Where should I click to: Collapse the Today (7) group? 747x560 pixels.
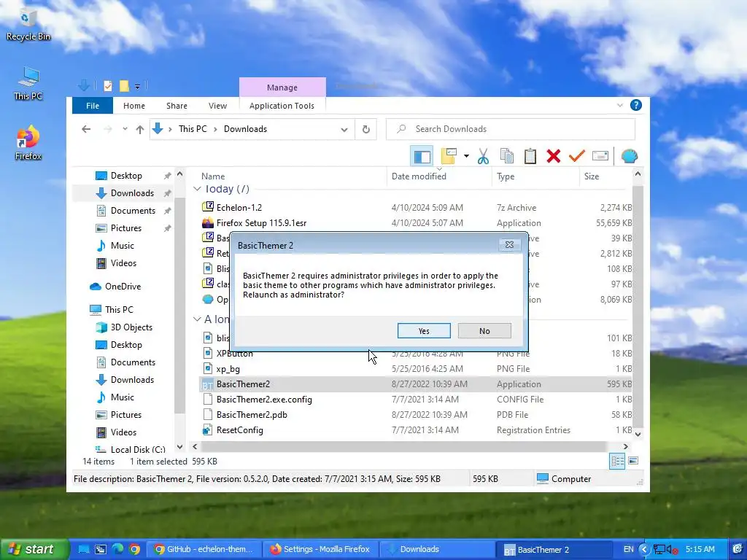point(197,189)
